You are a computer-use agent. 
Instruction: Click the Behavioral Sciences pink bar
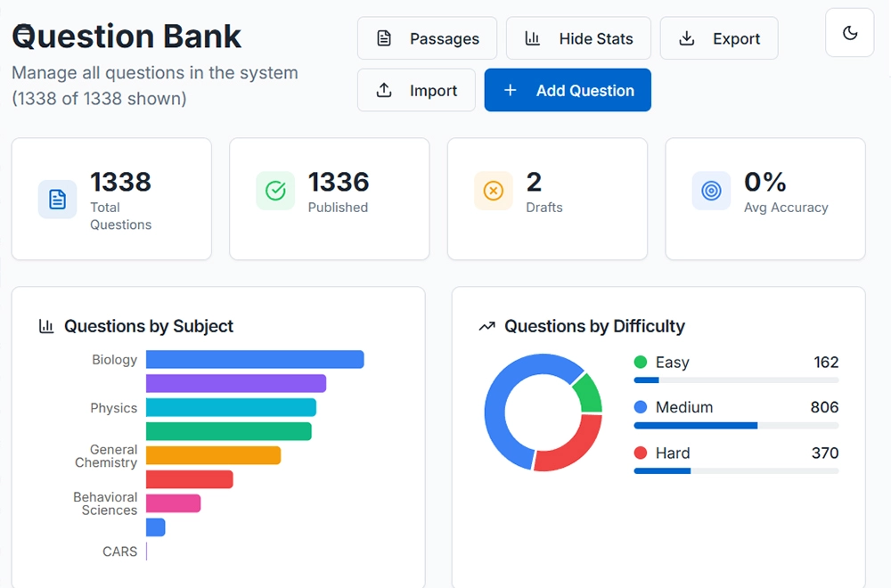[174, 503]
